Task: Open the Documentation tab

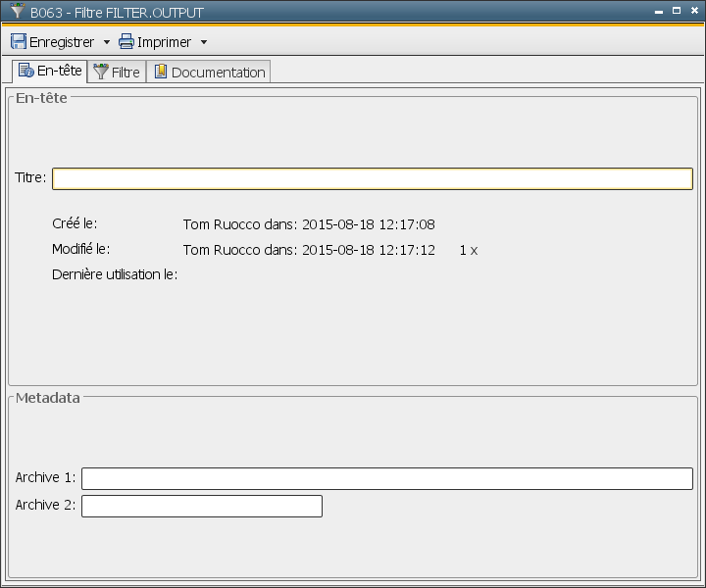Action: [209, 72]
